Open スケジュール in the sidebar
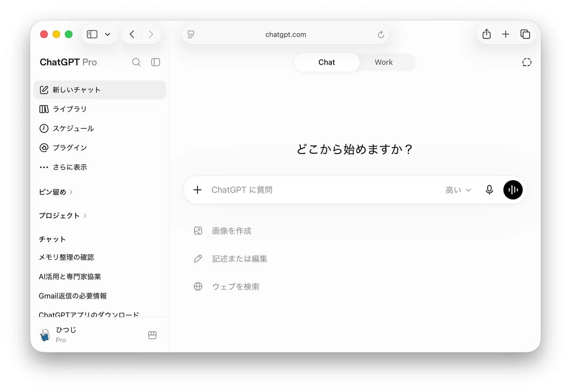The width and height of the screenshot is (571, 392). (x=99, y=128)
